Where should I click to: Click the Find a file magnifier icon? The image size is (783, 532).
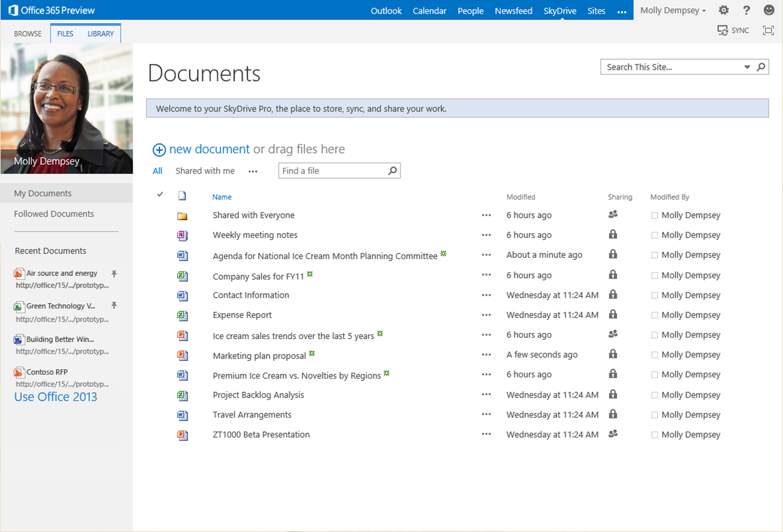pyautogui.click(x=392, y=171)
